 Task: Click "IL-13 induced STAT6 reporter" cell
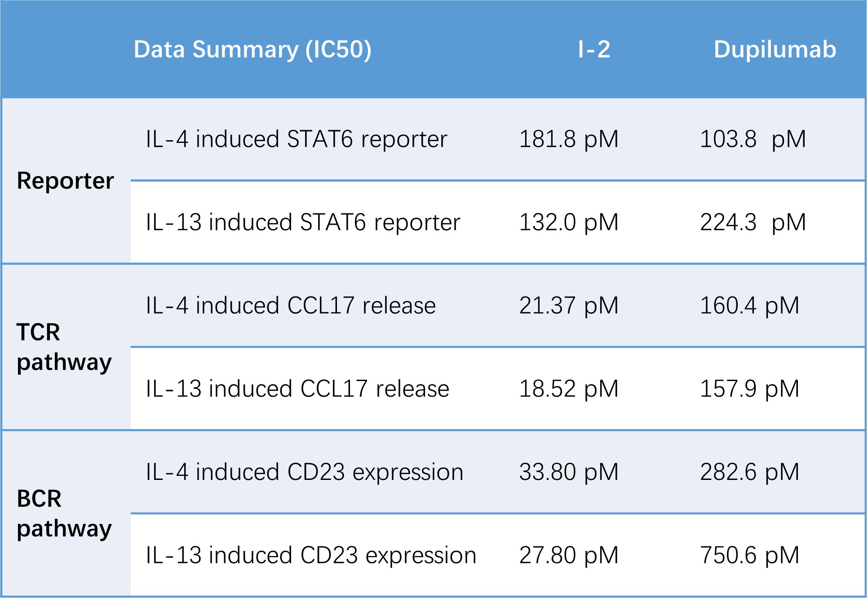click(303, 222)
